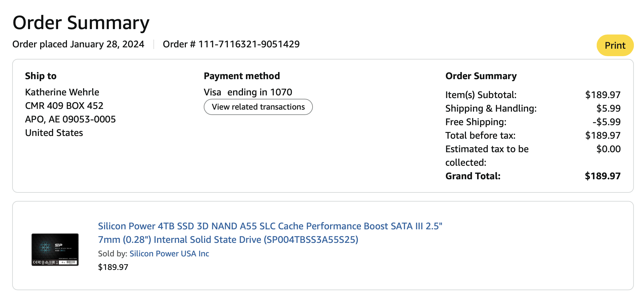Visit the Silicon Power USA Inc seller page
The width and height of the screenshot is (644, 299).
pyautogui.click(x=169, y=254)
